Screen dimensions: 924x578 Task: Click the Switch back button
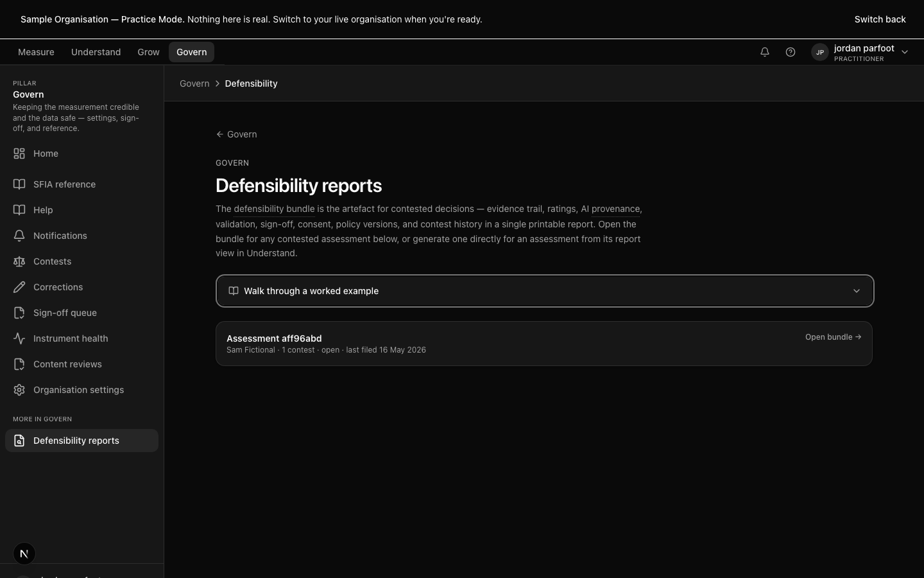click(x=880, y=19)
